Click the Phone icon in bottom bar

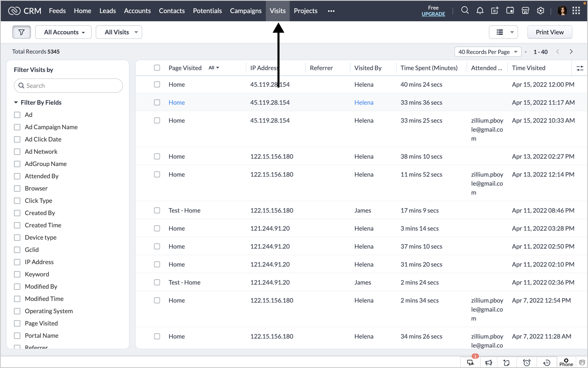pos(566,362)
